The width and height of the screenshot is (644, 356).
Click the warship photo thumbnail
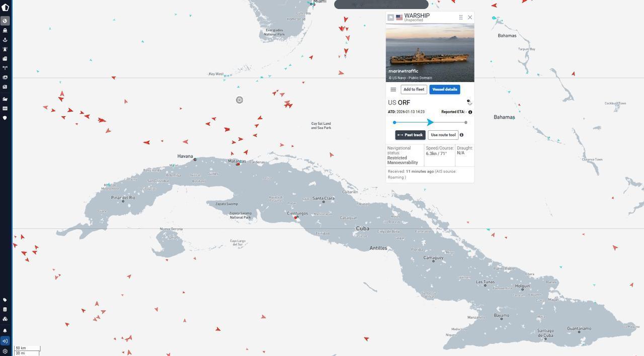tap(430, 52)
